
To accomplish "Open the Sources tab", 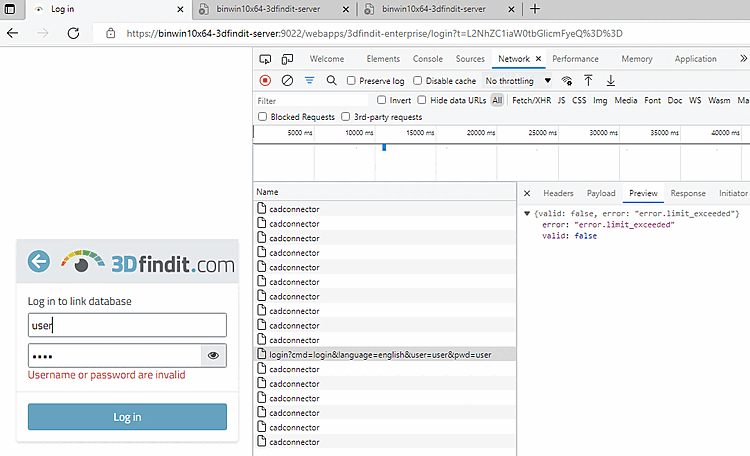I will click(470, 59).
